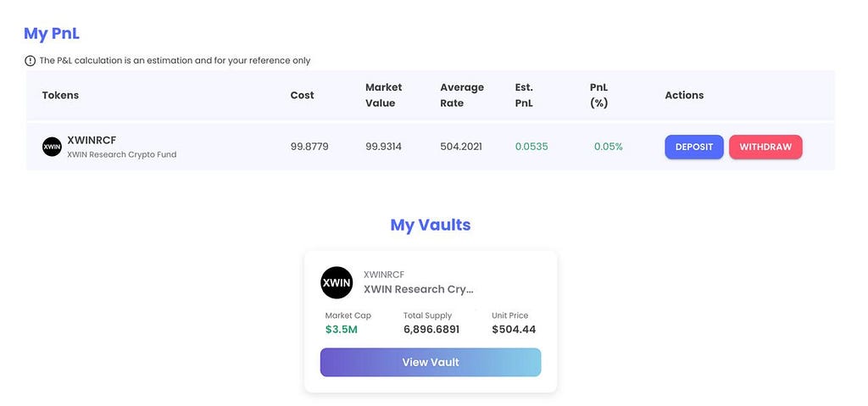Click the Market Value column header
The height and width of the screenshot is (406, 868).
(384, 95)
